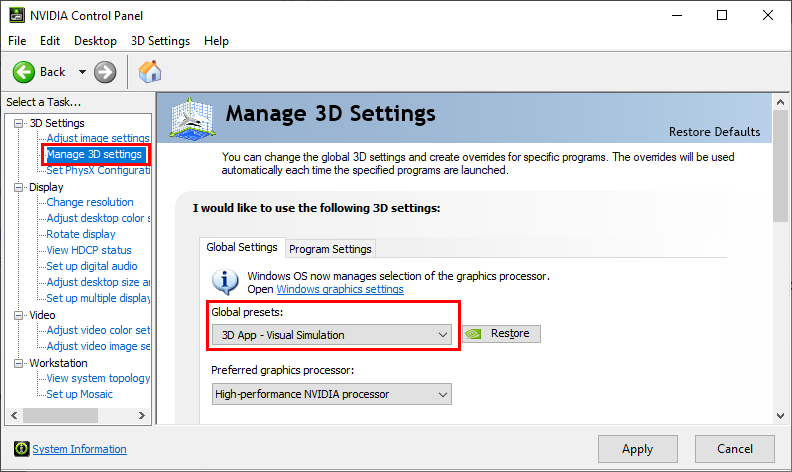Click the Forward arrow icon
The width and height of the screenshot is (792, 472).
tap(105, 72)
